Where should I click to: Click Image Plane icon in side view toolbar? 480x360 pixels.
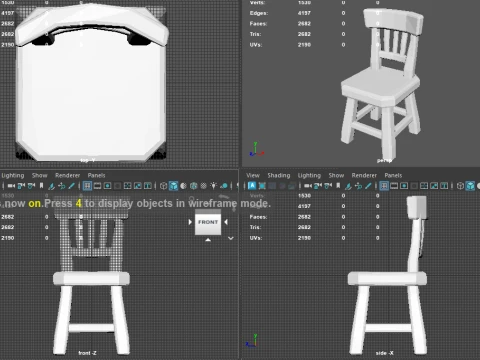(348, 186)
